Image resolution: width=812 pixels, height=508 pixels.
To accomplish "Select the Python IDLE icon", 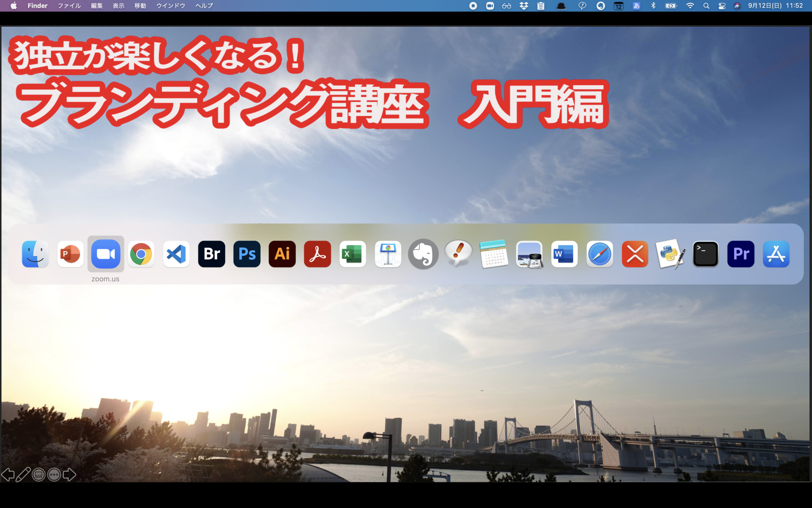I will pyautogui.click(x=670, y=254).
